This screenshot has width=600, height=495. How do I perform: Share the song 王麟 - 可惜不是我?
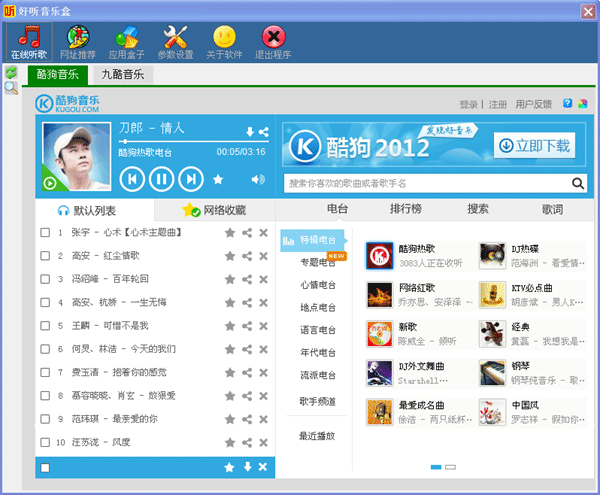[x=247, y=325]
